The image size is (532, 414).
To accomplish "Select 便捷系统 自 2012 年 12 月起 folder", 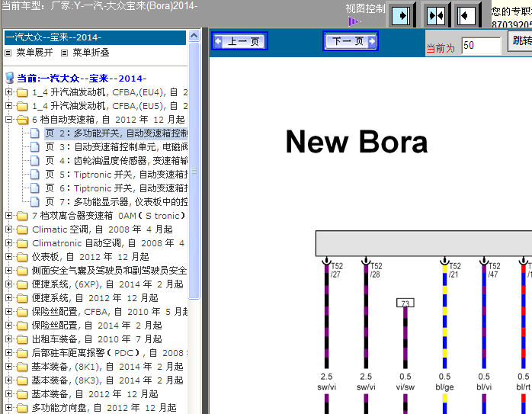I will pyautogui.click(x=95, y=298).
